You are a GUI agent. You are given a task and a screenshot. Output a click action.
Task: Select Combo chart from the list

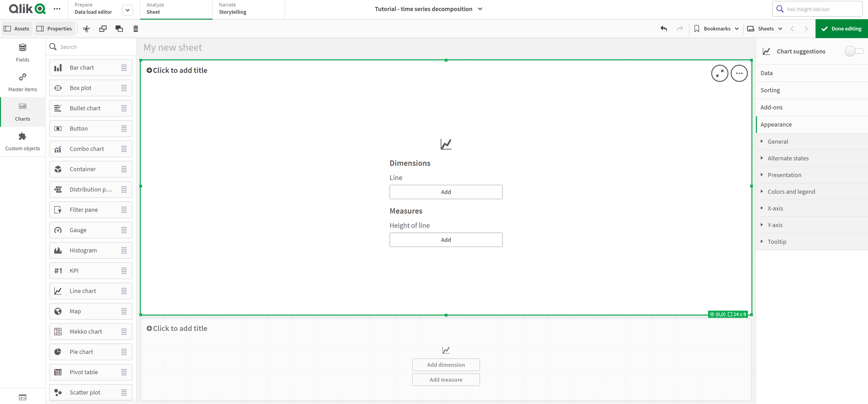coord(91,149)
